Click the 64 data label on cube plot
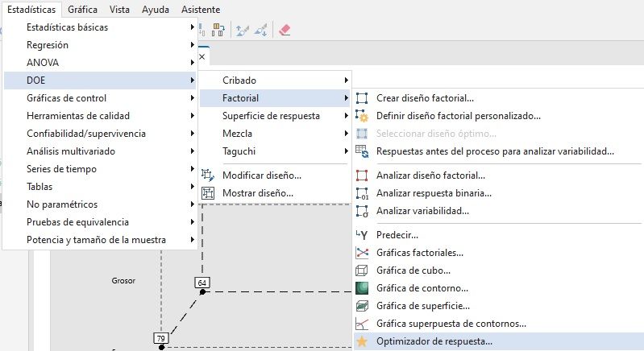 pos(202,283)
